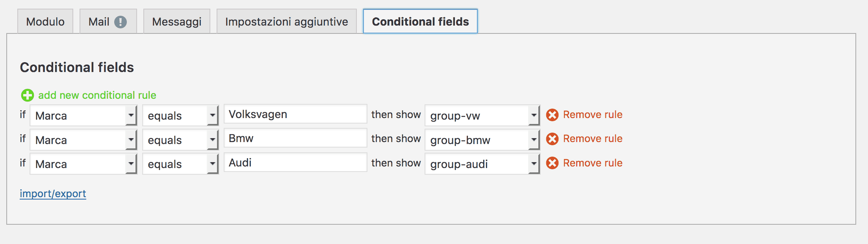
Task: Open the Marca dropdown in the first rule
Action: point(83,116)
